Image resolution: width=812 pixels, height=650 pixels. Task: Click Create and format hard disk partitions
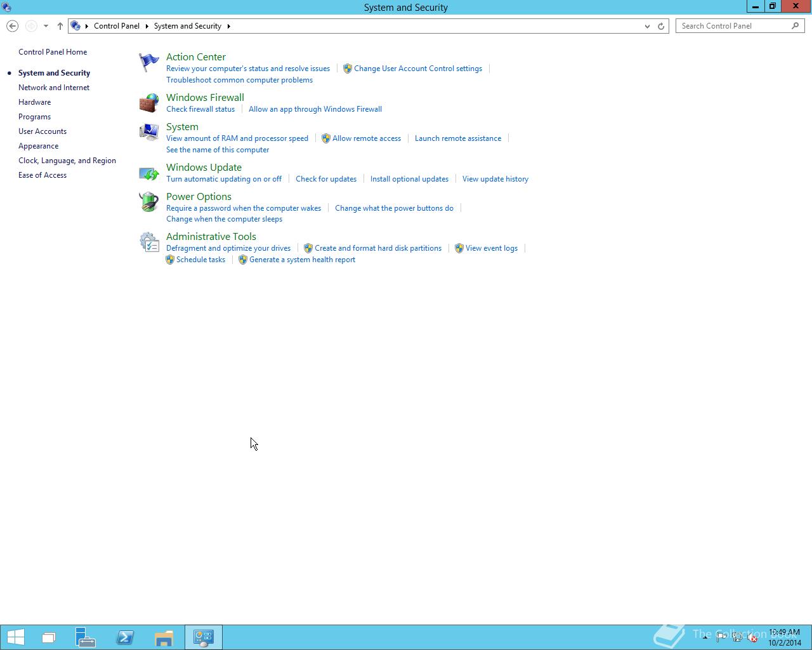378,248
